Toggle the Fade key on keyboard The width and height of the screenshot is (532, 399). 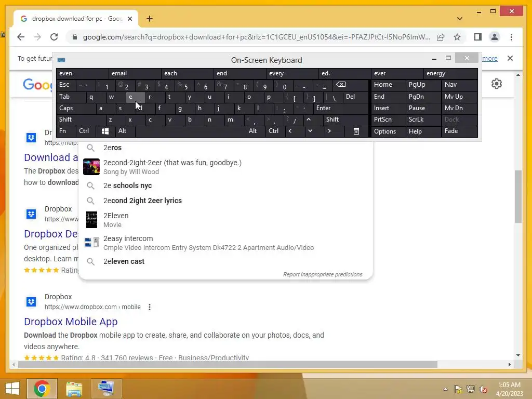[x=460, y=131]
